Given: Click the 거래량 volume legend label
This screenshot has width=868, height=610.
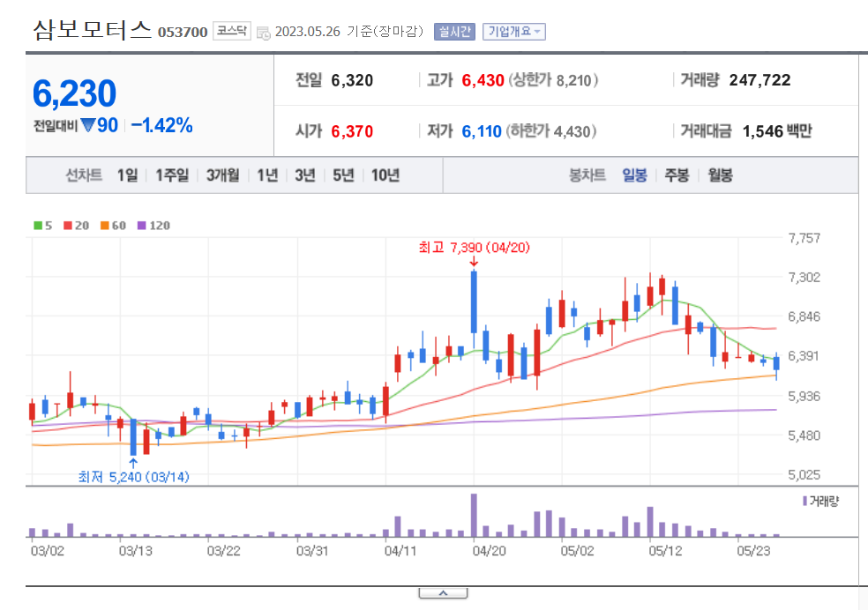Looking at the screenshot, I should pyautogui.click(x=821, y=501).
